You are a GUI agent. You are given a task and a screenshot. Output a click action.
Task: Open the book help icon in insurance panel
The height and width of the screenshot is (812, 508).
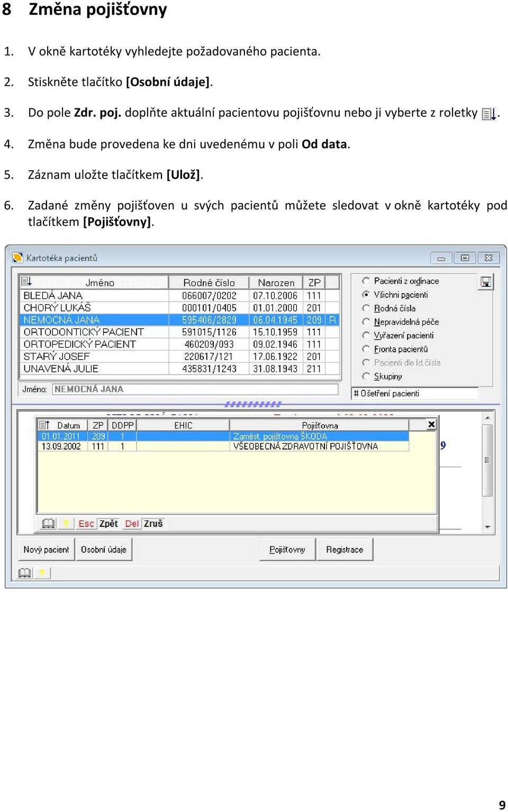coord(48,523)
